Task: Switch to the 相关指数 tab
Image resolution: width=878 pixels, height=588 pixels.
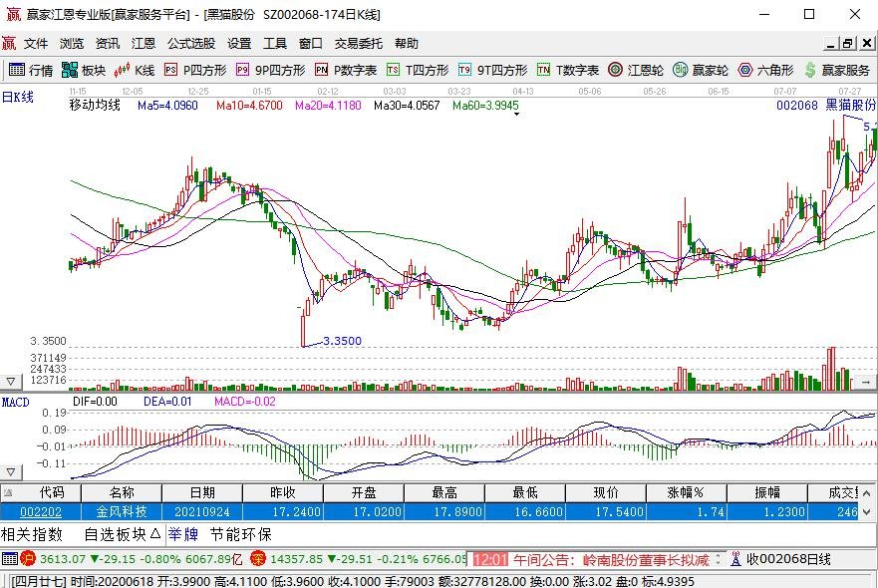Action: click(x=31, y=534)
